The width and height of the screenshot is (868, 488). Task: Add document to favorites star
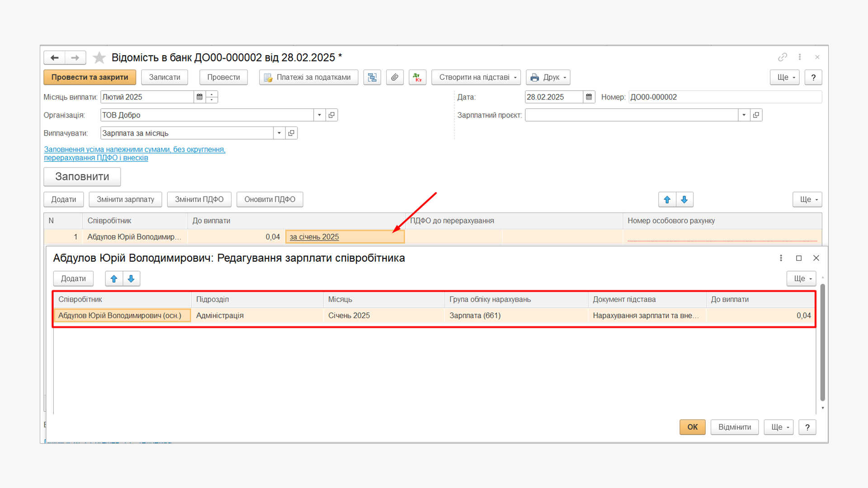(99, 57)
